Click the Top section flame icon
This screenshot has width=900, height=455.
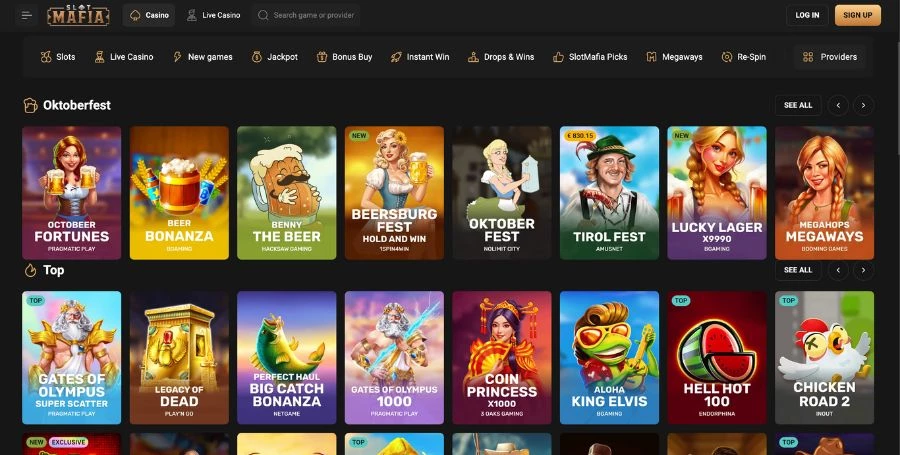30,270
